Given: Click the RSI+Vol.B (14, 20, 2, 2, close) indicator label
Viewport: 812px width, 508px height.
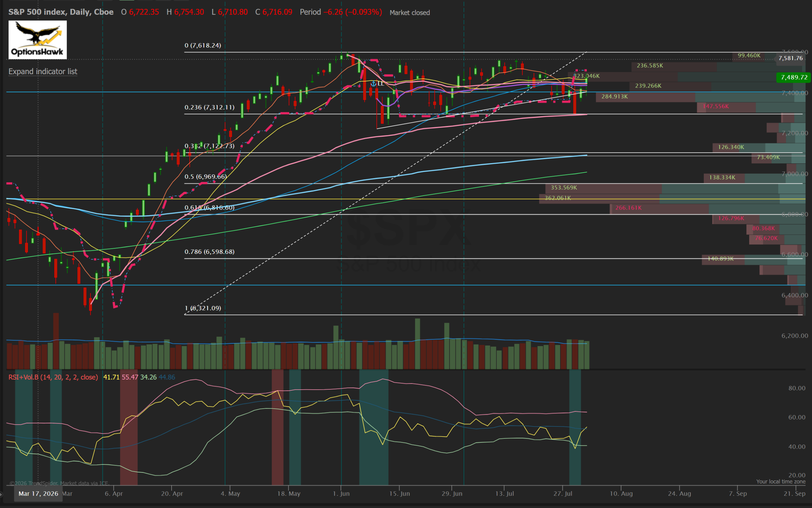Looking at the screenshot, I should [53, 377].
